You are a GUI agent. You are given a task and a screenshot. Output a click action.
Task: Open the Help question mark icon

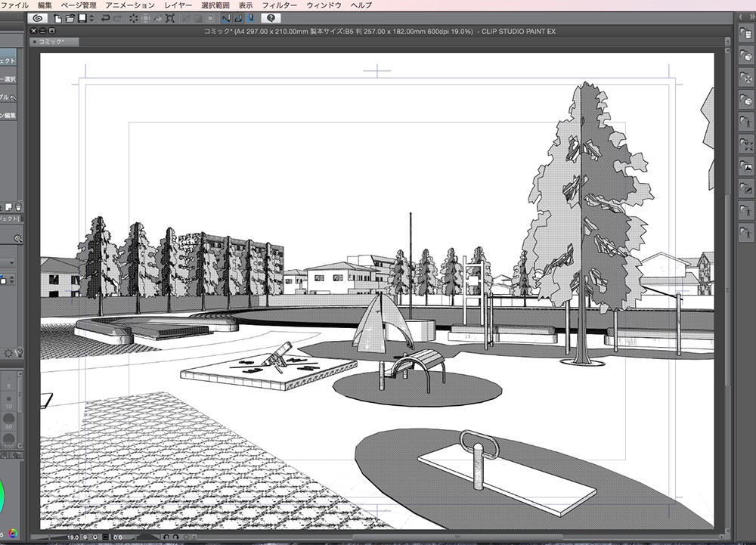point(271,17)
